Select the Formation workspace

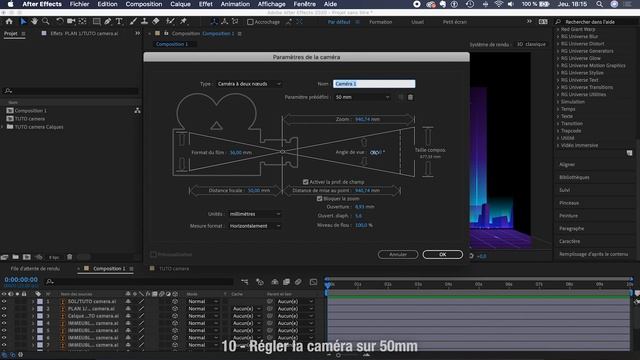point(380,22)
